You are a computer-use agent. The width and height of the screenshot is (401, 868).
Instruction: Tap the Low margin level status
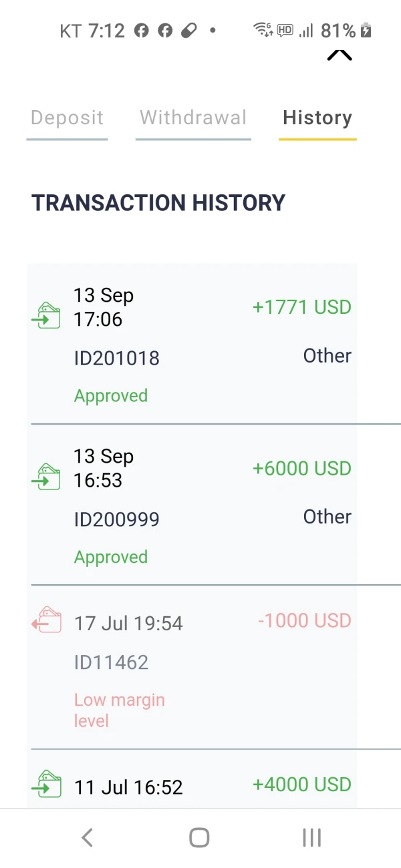click(x=120, y=710)
